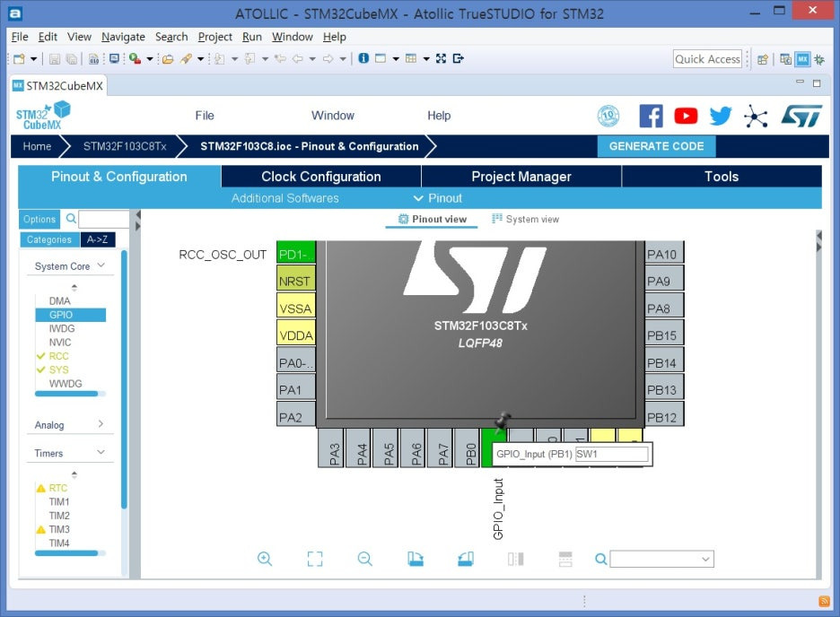The width and height of the screenshot is (840, 617).
Task: Click the ST community network icon
Action: 756,116
